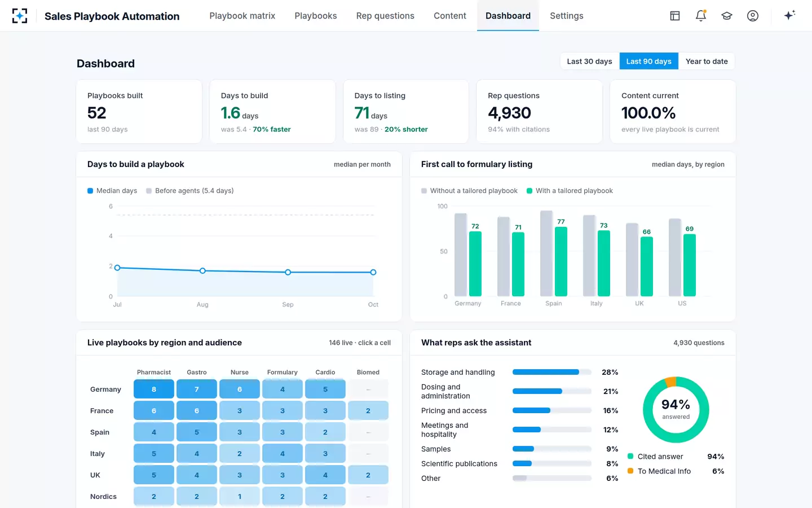812x508 pixels.
Task: Open the user account profile icon
Action: click(753, 16)
